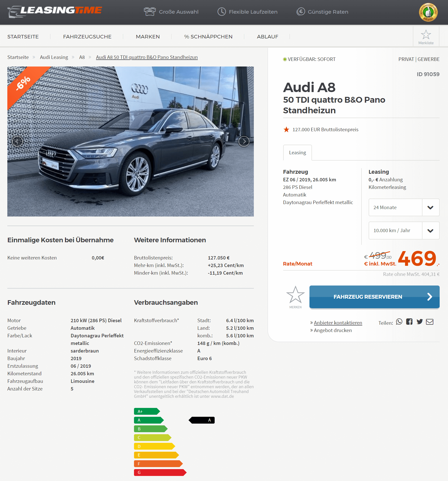The width and height of the screenshot is (448, 481).
Task: Click the green B efficiency bar
Action: pos(151,429)
